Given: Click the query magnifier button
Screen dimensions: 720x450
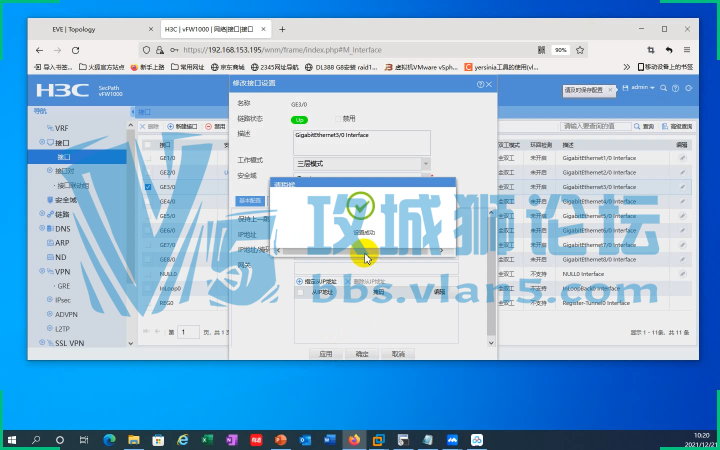Looking at the screenshot, I should pos(644,126).
